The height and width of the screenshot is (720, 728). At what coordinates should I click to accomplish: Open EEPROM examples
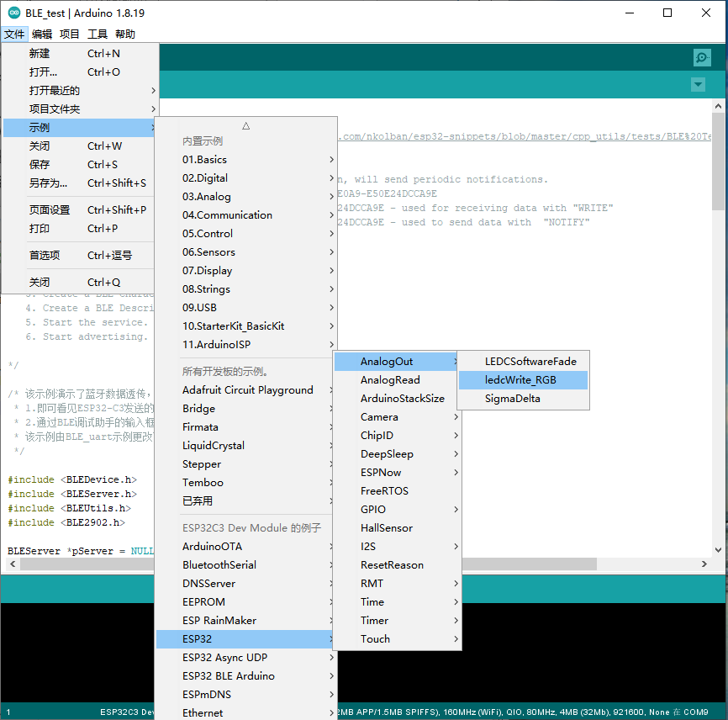245,602
